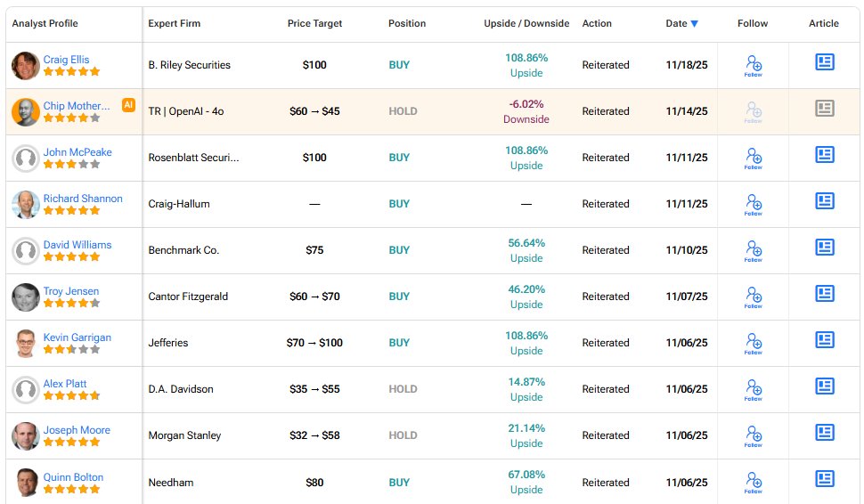Open article for Cantor Fitzgerald rating

[x=824, y=293]
